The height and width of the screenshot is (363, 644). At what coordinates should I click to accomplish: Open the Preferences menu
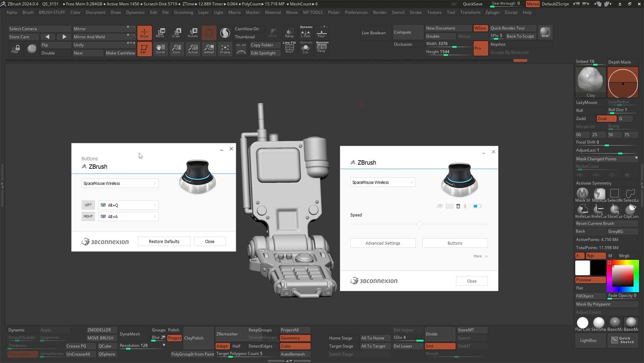(x=356, y=12)
